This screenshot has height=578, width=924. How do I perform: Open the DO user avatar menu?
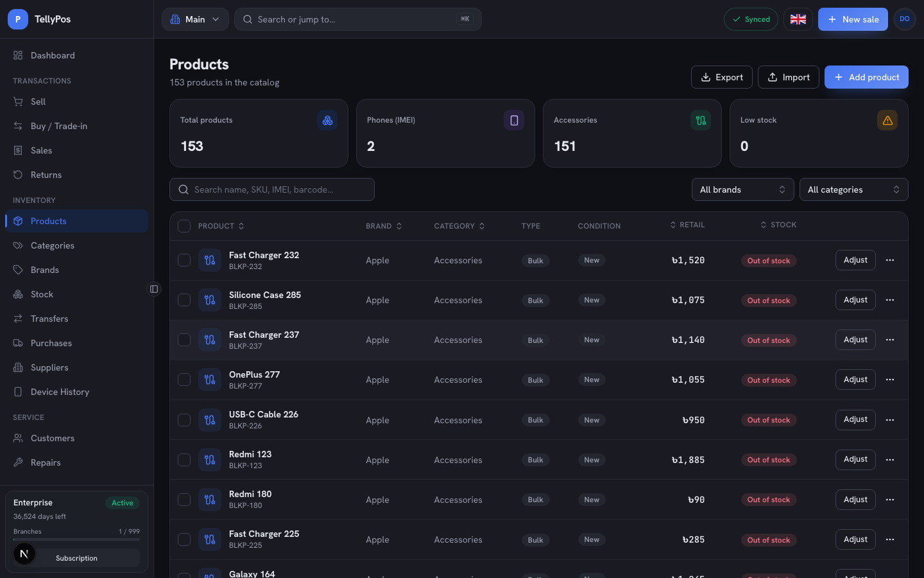(x=905, y=19)
